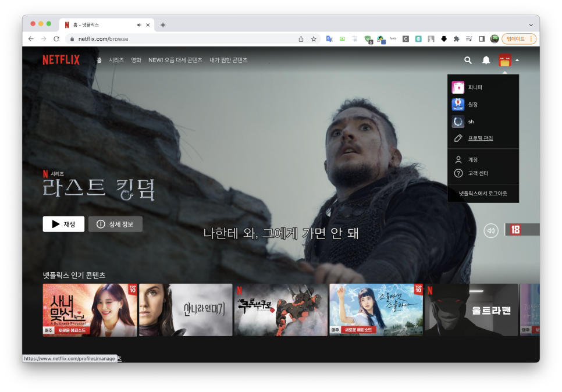Open the Extensions puzzle piece menu

click(x=456, y=39)
